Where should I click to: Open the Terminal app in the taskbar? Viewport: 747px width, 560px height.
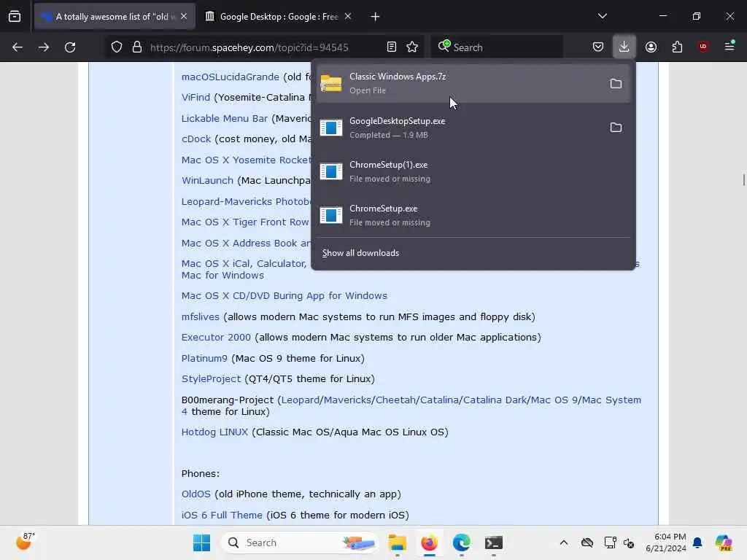(x=494, y=542)
